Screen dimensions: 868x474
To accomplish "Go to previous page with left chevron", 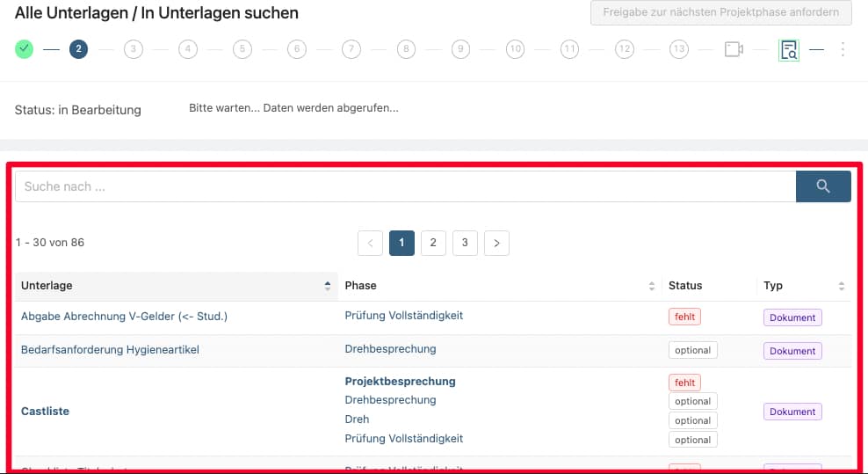I will [370, 243].
